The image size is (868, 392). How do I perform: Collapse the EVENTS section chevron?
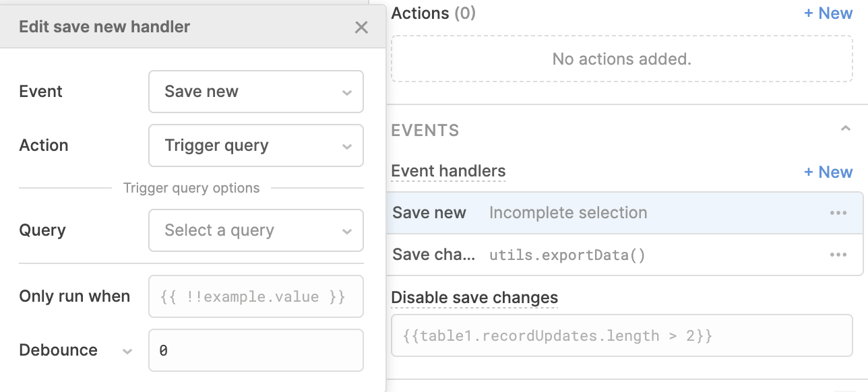pyautogui.click(x=846, y=129)
